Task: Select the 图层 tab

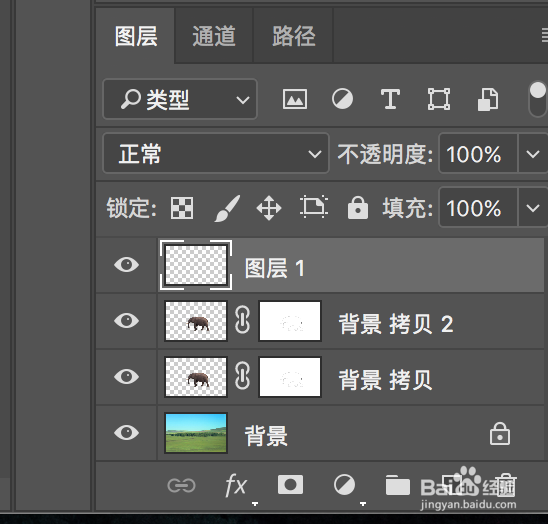Action: [x=136, y=36]
